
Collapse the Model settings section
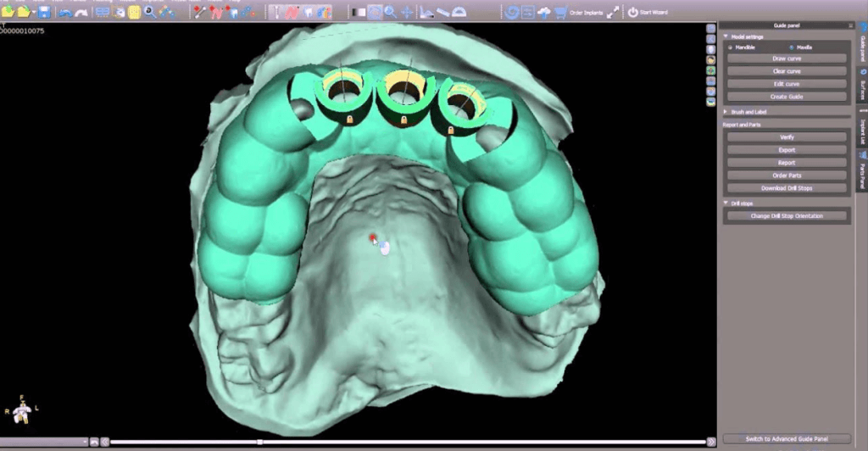click(726, 36)
